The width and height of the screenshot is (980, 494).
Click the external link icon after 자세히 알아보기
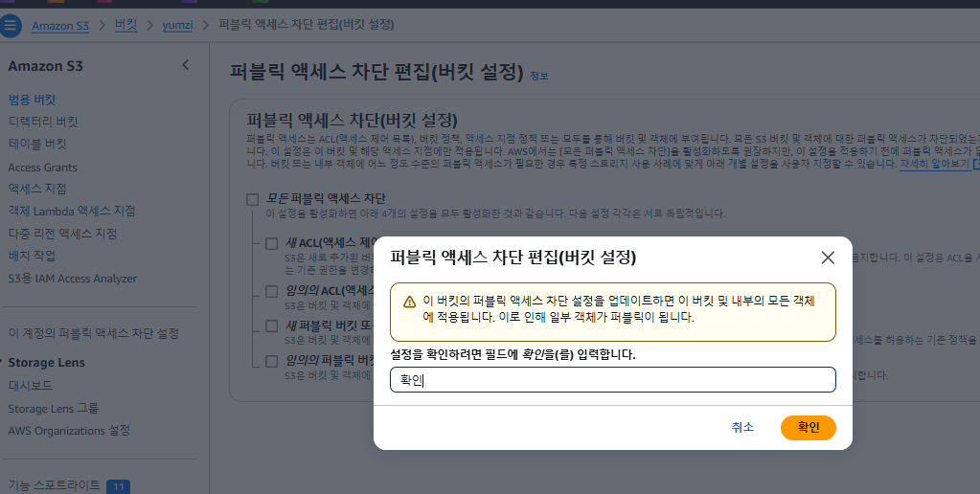pos(975,165)
